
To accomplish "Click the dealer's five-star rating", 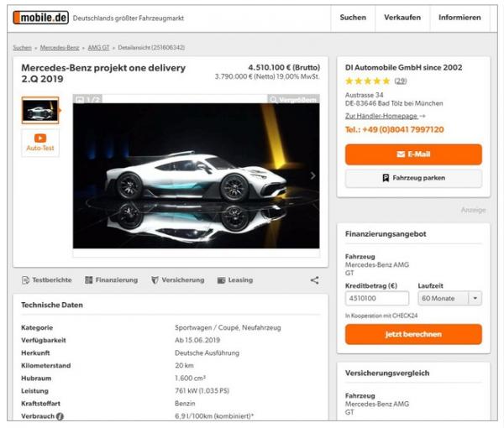I will point(367,81).
